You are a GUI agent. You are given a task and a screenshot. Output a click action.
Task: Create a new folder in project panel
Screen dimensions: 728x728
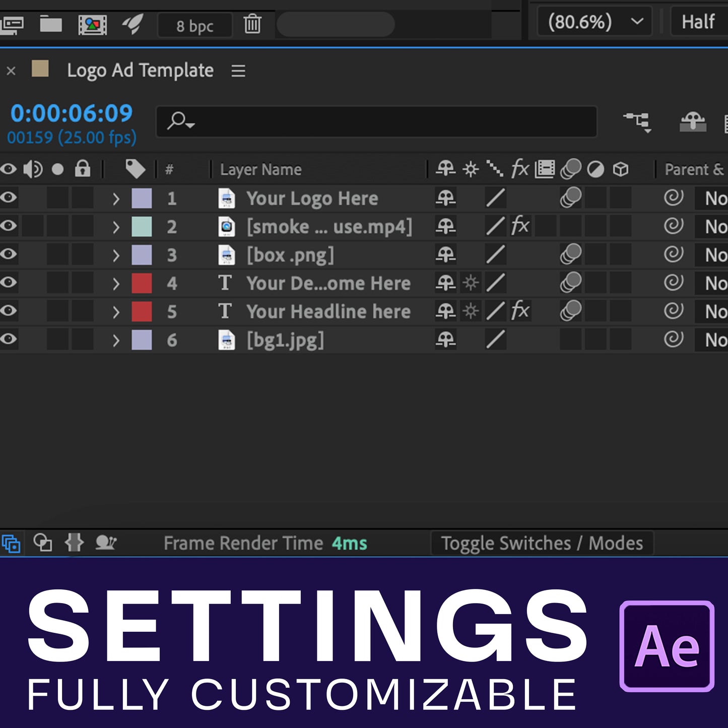(x=51, y=24)
